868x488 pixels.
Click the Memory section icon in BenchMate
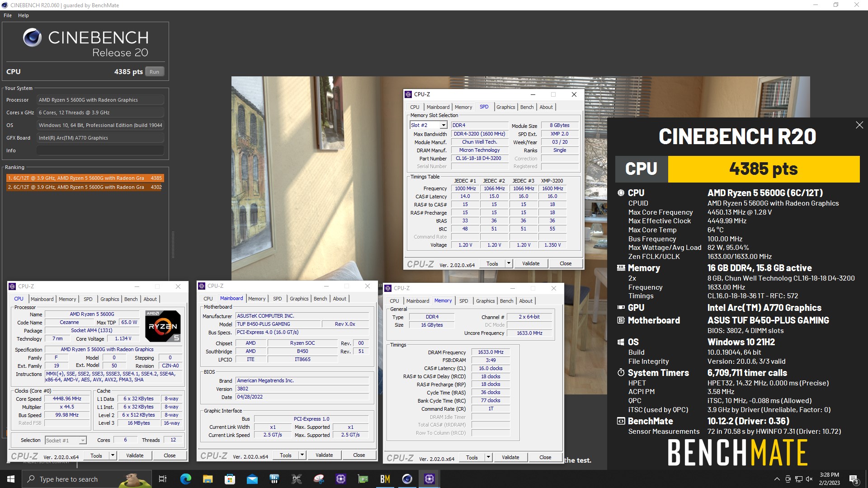tap(621, 268)
